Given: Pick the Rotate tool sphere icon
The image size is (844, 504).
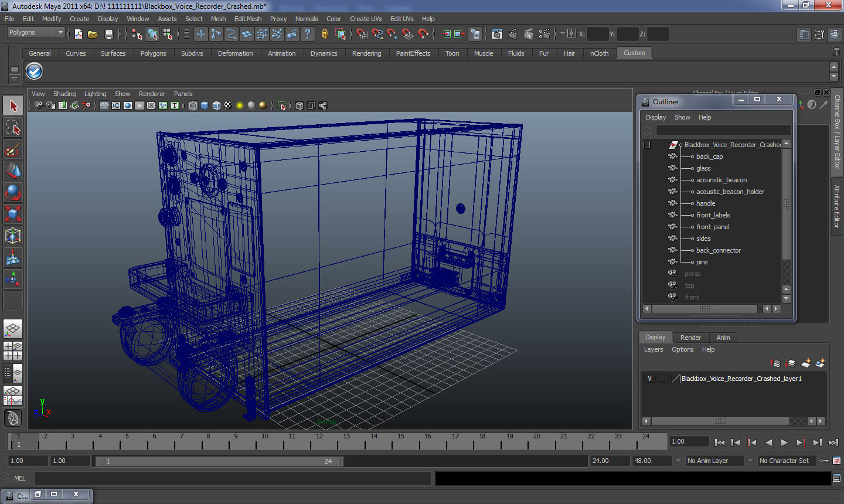Looking at the screenshot, I should point(13,192).
